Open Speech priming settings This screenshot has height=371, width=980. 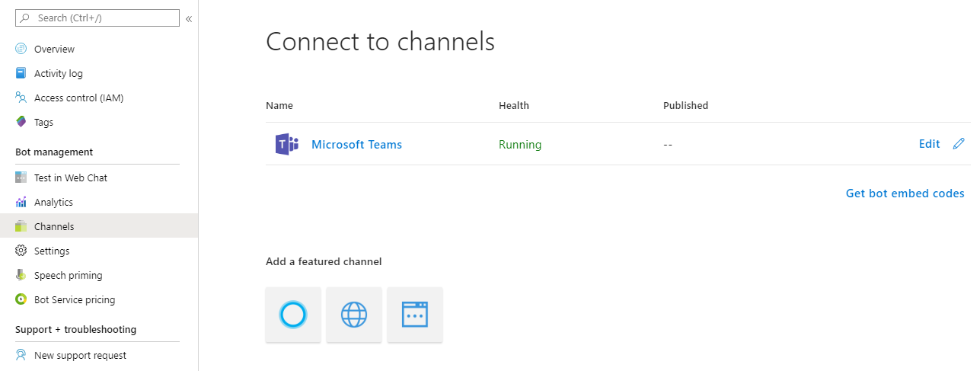(68, 275)
